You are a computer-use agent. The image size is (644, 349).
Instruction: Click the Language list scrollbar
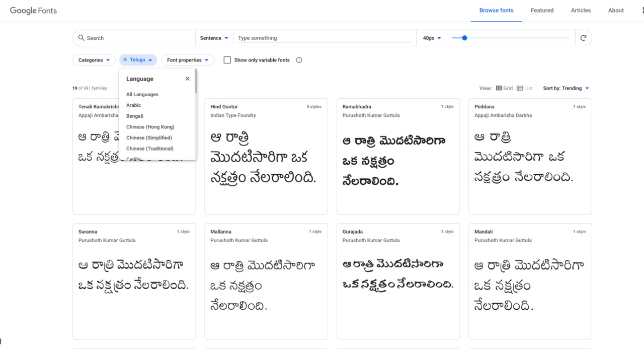(x=195, y=82)
